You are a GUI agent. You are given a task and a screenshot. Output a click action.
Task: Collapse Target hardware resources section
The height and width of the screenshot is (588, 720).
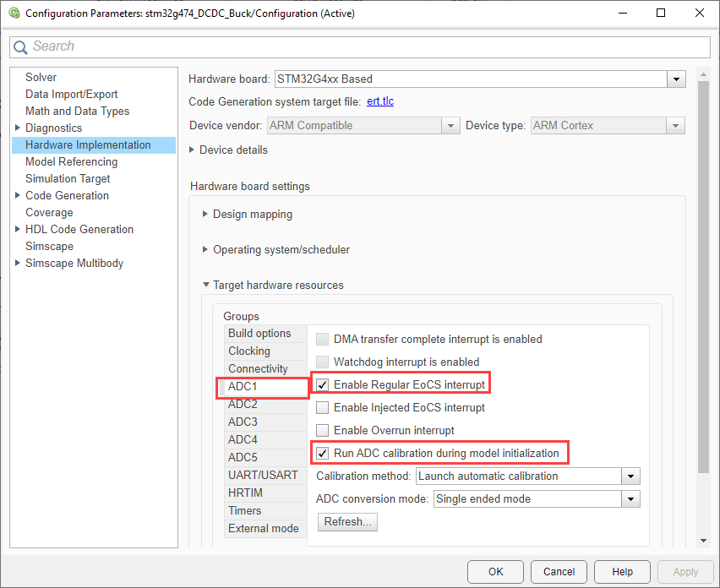coord(205,286)
